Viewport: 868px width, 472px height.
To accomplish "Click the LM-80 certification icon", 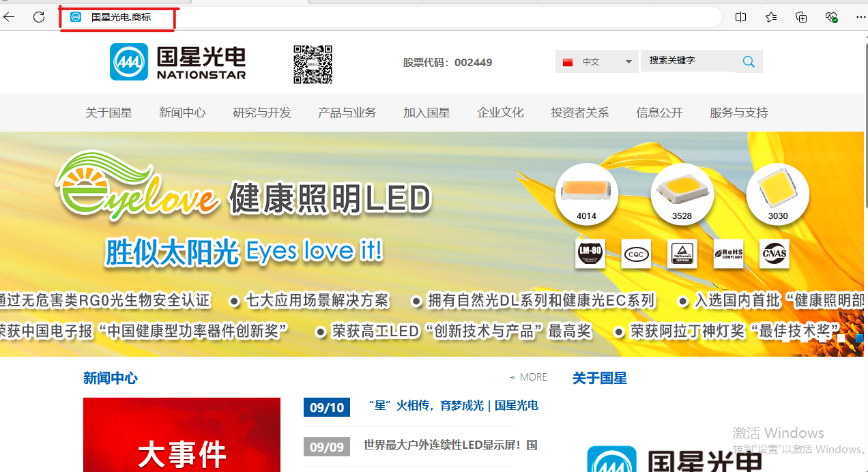I will [590, 253].
